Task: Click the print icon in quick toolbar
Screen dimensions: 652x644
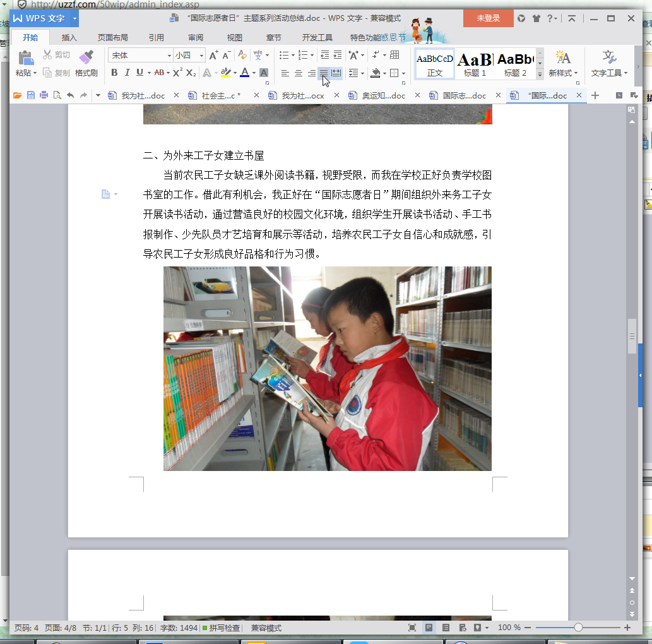Action: (44, 96)
